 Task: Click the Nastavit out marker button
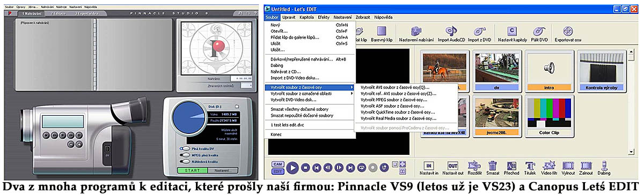click(453, 168)
